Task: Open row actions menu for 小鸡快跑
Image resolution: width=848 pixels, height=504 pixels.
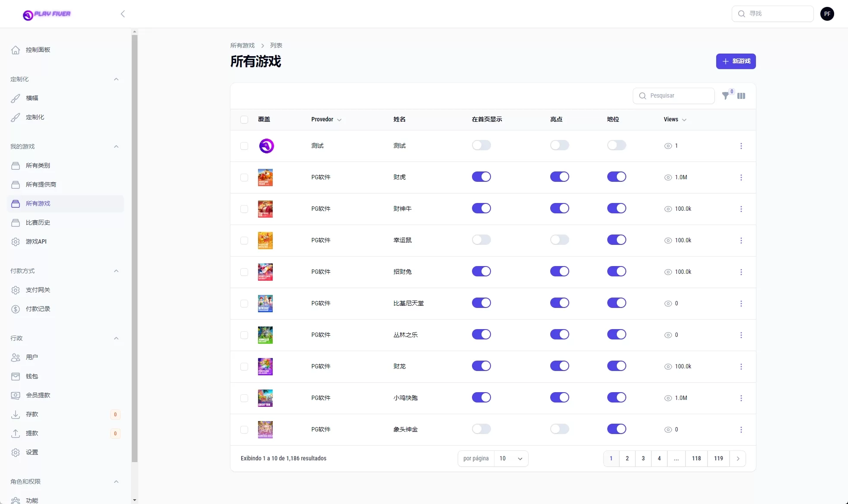Action: (741, 398)
